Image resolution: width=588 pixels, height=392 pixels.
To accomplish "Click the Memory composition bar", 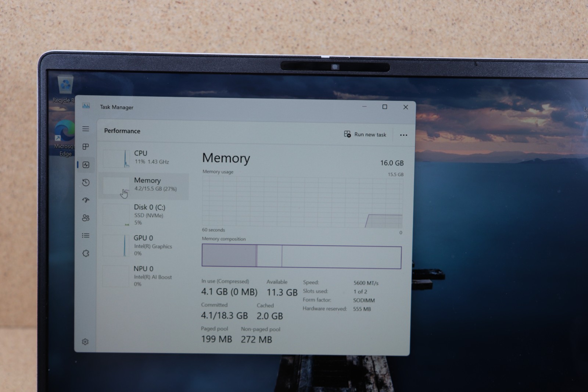I will tap(301, 256).
